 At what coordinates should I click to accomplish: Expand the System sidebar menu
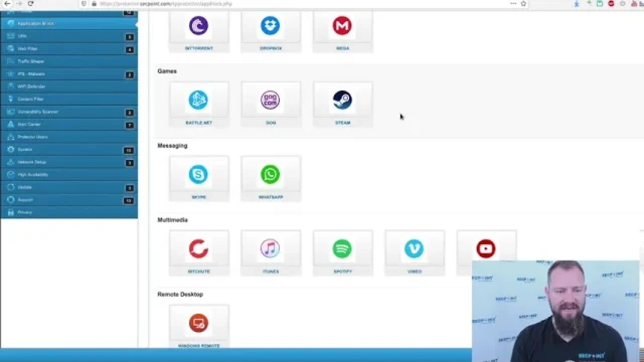(69, 149)
